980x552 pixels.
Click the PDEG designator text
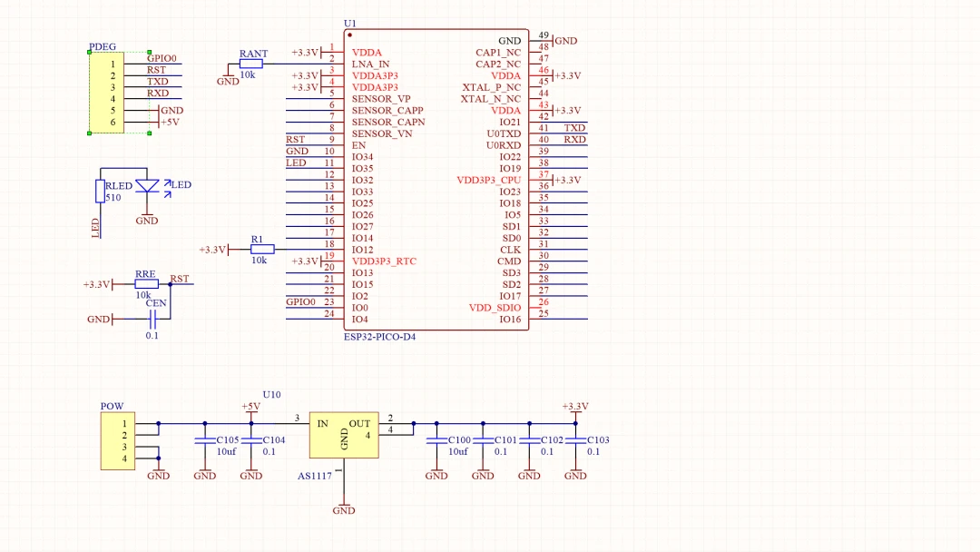[x=103, y=47]
